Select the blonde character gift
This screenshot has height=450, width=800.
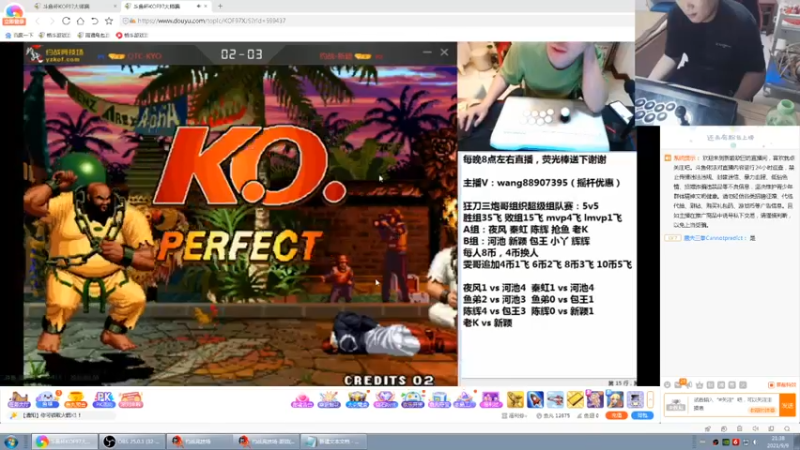tap(615, 399)
